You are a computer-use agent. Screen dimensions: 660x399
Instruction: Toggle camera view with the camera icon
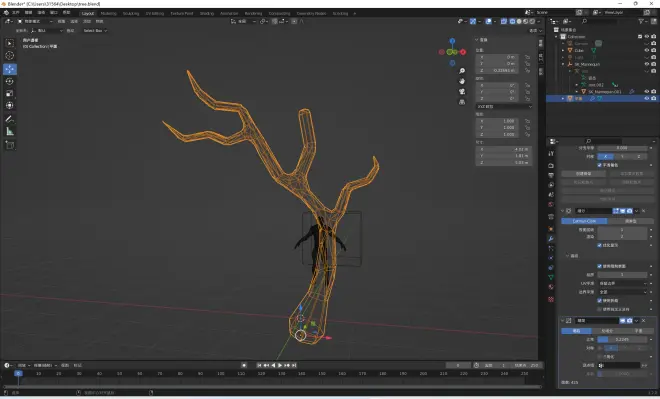tap(462, 91)
